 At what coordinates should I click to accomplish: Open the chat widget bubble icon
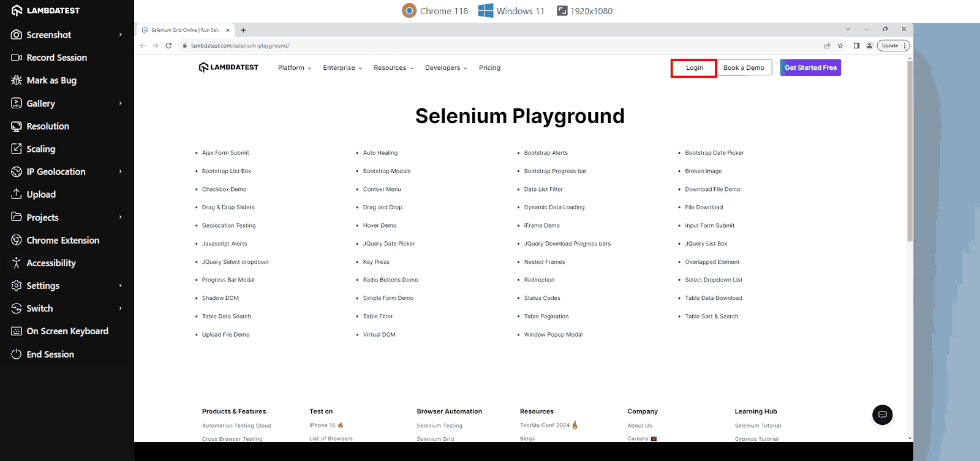(x=882, y=414)
